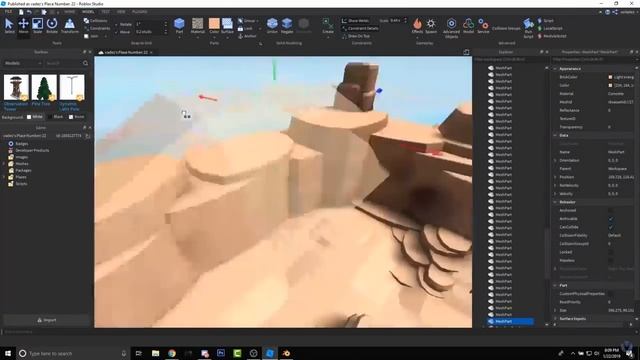This screenshot has width=640, height=360.
Task: Click the Pine Tree model thumbnail
Action: coord(44,87)
